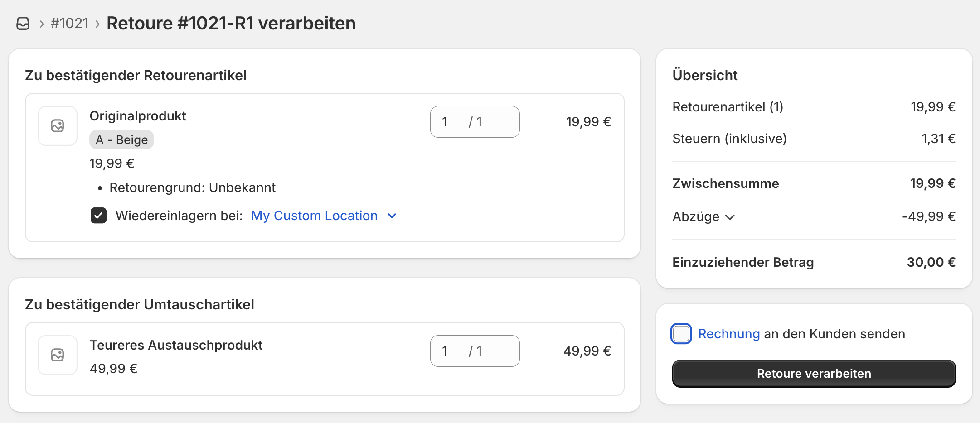Click the Retourengrund: Unbekannt text
The height and width of the screenshot is (423, 980).
192,187
